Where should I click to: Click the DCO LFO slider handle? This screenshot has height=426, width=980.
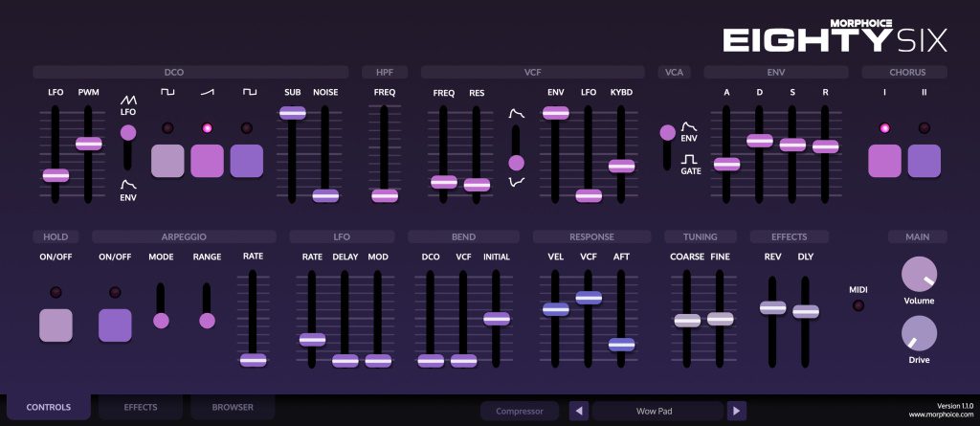[56, 176]
